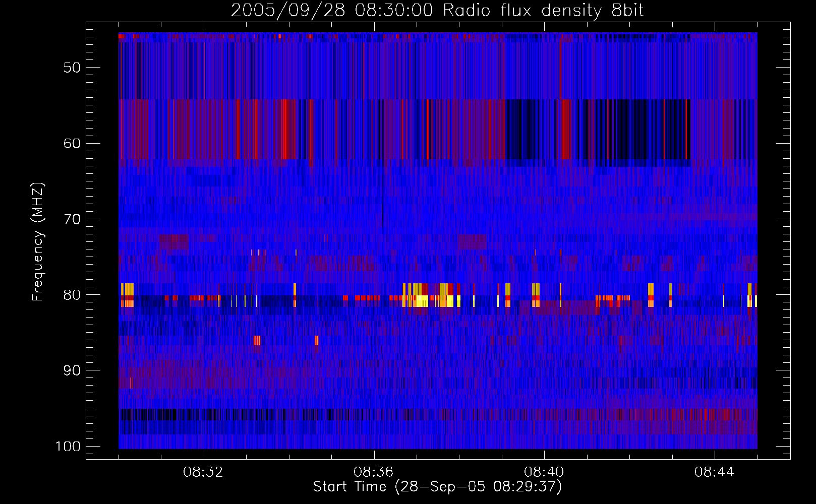Click the 08:40 time tick label

point(544,472)
